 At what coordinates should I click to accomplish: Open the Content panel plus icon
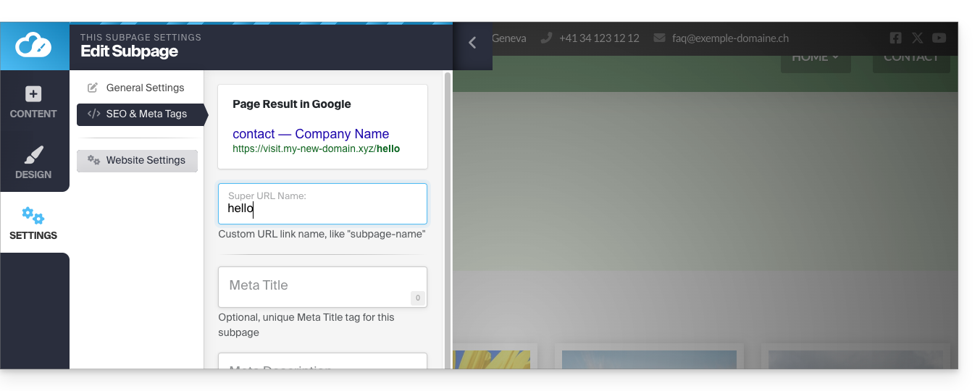pos(33,94)
